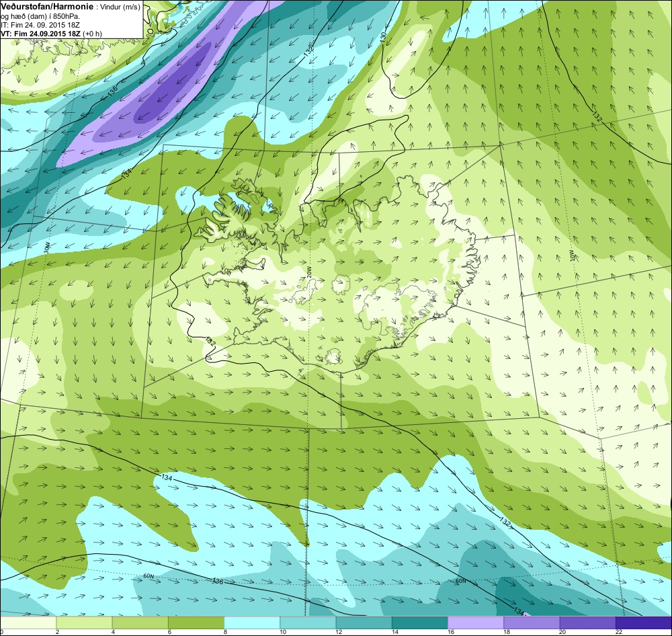Click the violet 20–22 m/s legend swatch
Screen dimensions: 672x636
(x=587, y=623)
